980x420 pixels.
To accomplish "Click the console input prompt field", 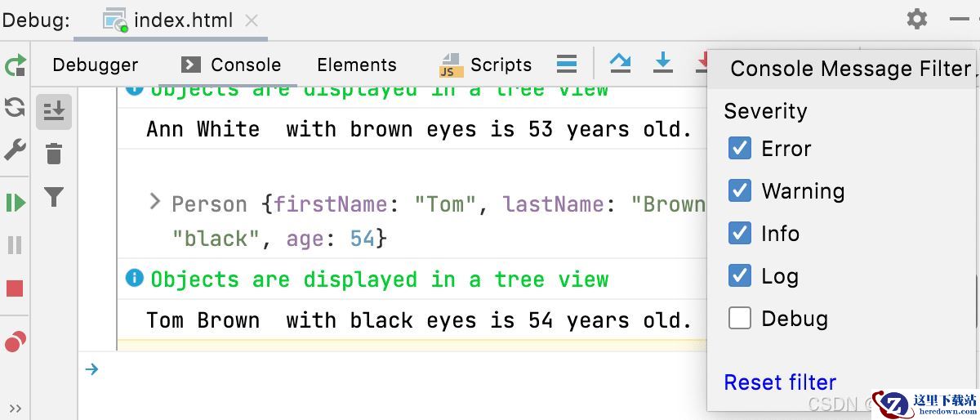I will 400,369.
